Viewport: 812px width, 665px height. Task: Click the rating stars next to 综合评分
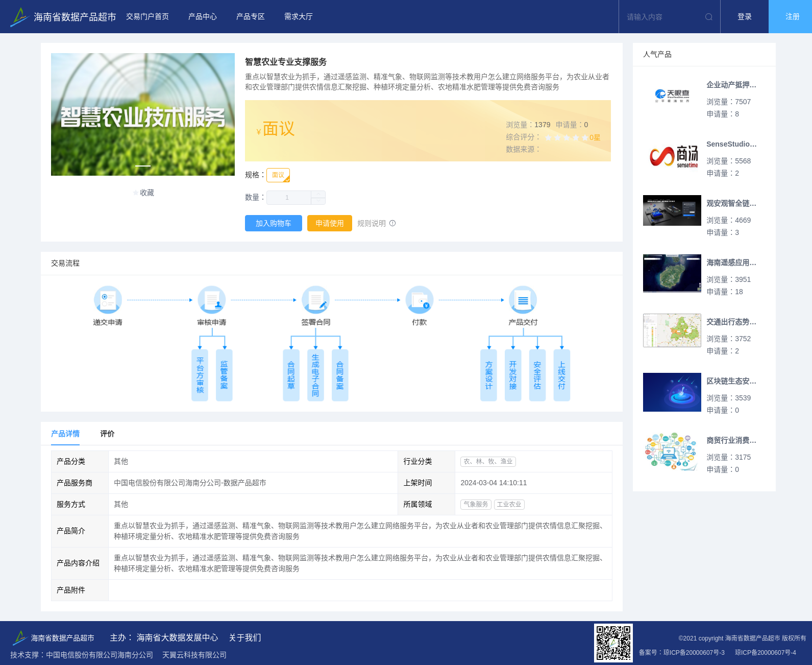coord(567,137)
